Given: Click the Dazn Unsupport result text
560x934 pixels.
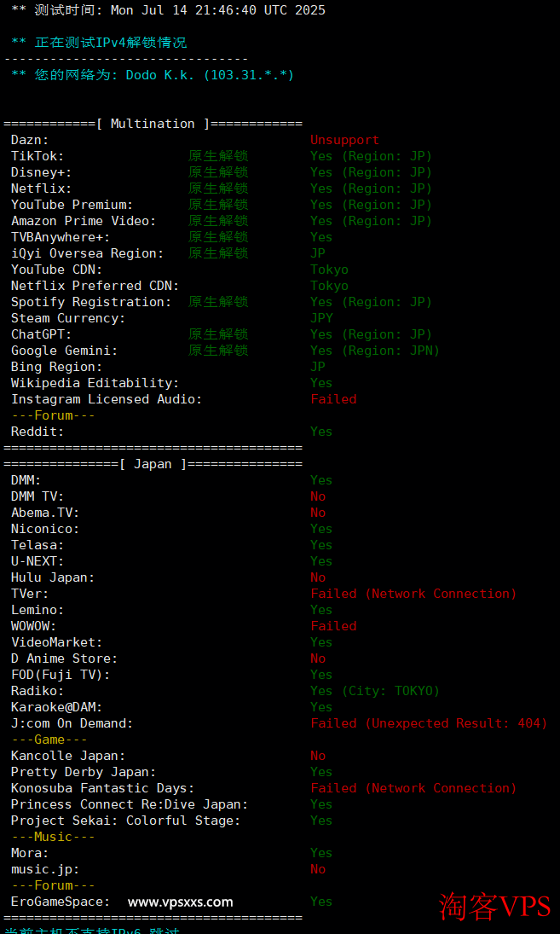Looking at the screenshot, I should (x=344, y=140).
